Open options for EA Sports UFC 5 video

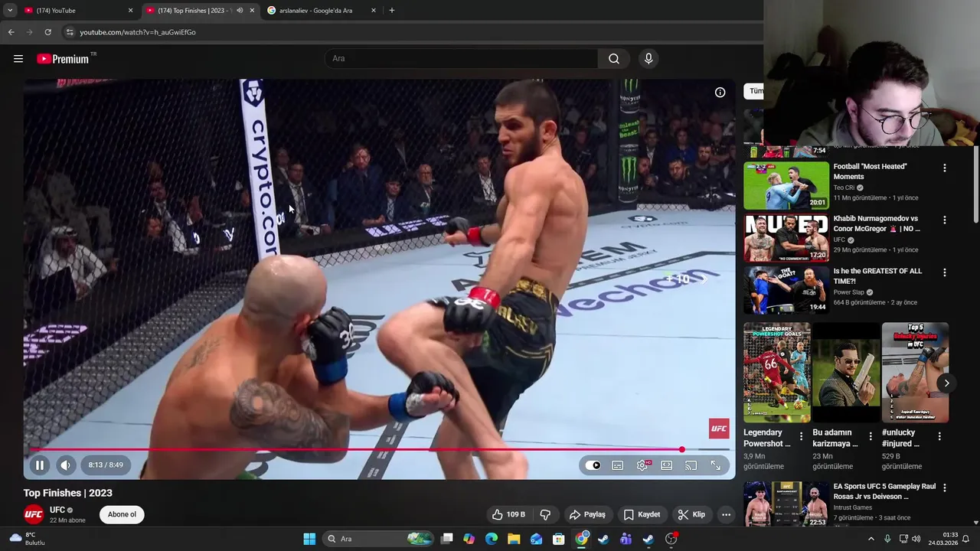pos(944,487)
